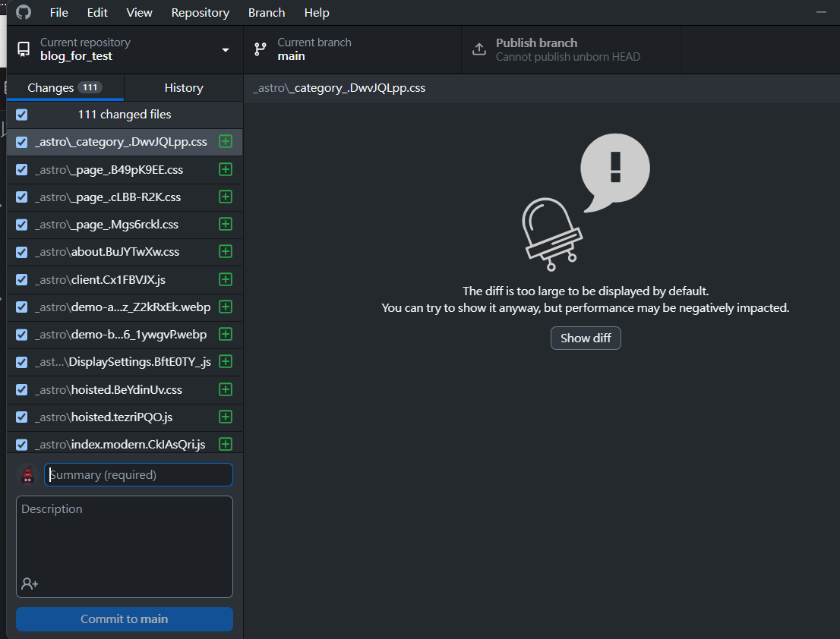Toggle the 111 changed files checkbox
The width and height of the screenshot is (840, 639).
(22, 115)
